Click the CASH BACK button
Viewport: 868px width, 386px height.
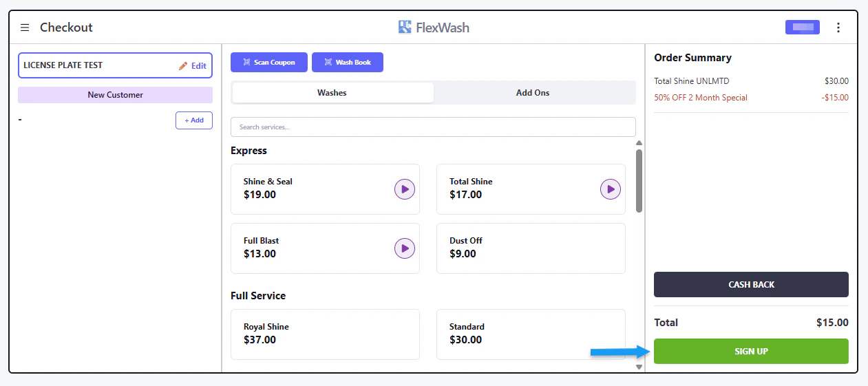(751, 284)
